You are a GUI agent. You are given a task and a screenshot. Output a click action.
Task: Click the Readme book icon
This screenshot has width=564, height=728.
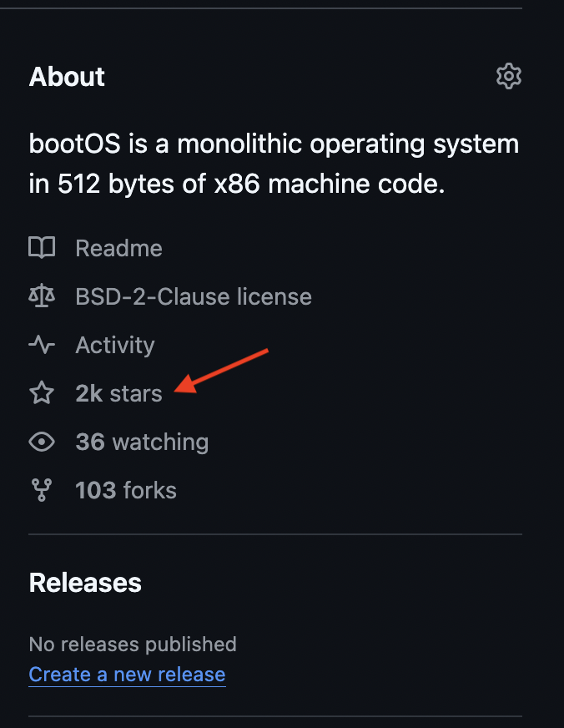(42, 248)
